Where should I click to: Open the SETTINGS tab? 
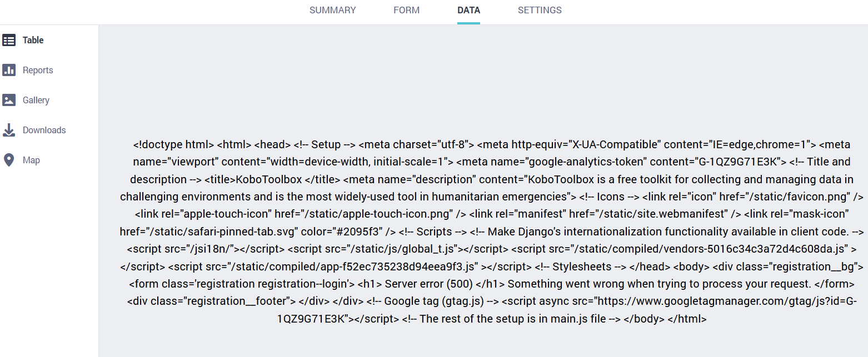point(540,10)
